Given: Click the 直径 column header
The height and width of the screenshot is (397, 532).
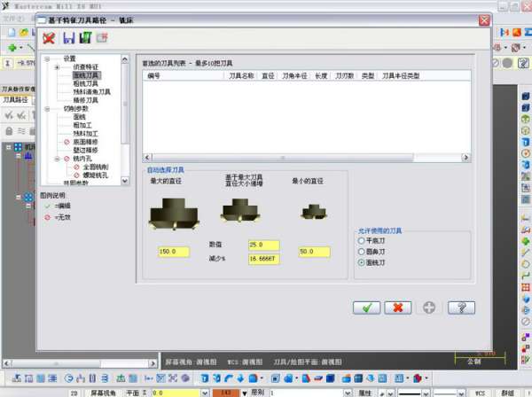Looking at the screenshot, I should click(x=268, y=76).
